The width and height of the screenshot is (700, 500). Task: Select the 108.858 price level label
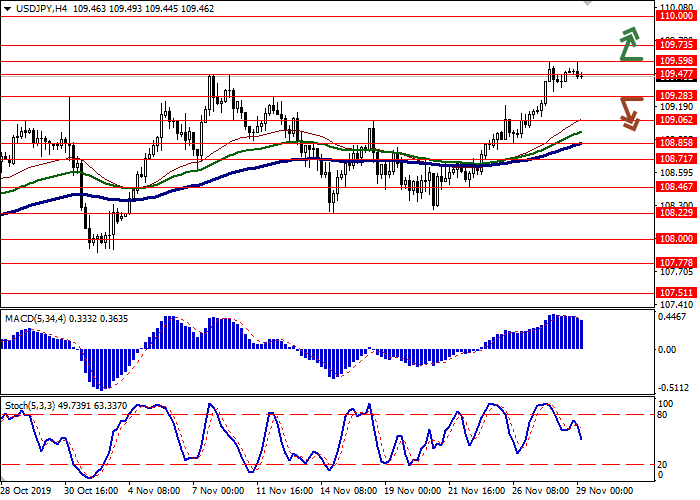676,143
